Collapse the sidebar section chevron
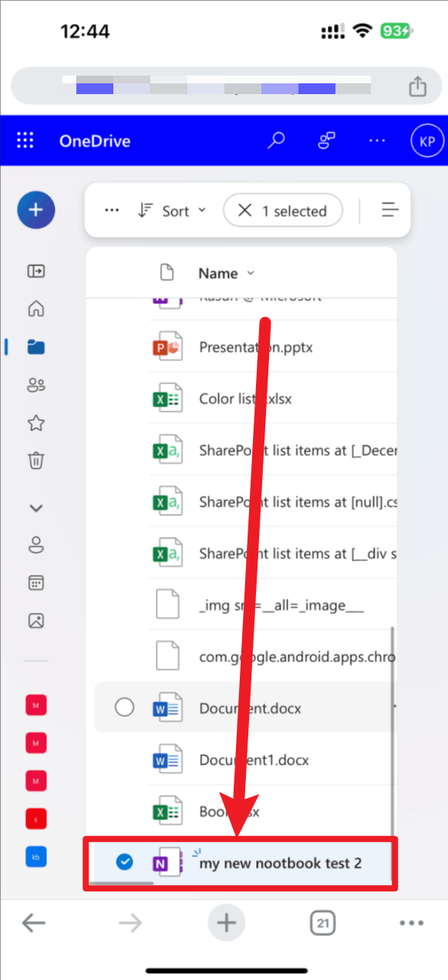Image resolution: width=448 pixels, height=980 pixels. [x=35, y=508]
